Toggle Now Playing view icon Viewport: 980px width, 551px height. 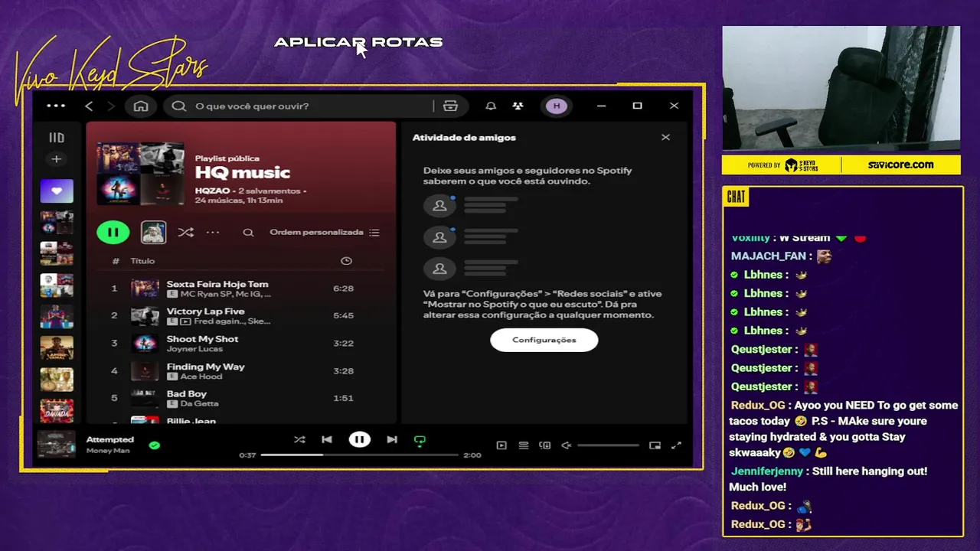point(501,445)
